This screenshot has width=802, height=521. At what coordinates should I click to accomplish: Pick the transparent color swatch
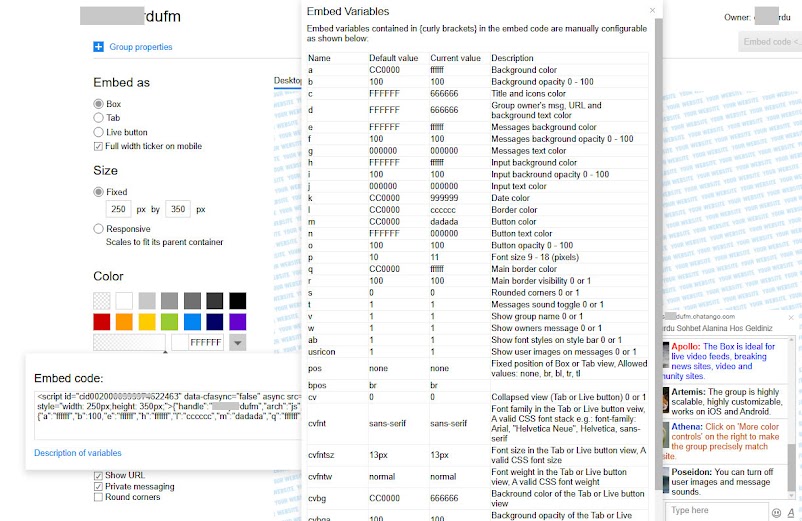pyautogui.click(x=102, y=301)
